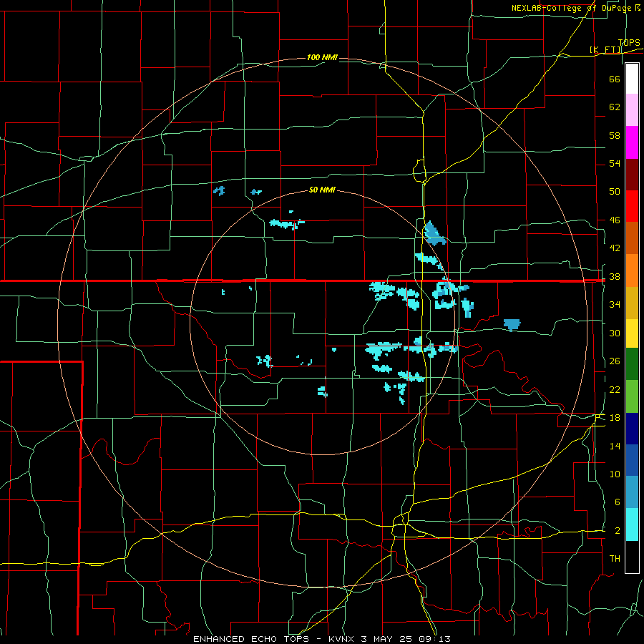This screenshot has width=644, height=644.
Task: Pick the navy blue legend swatch
Action: [x=632, y=429]
